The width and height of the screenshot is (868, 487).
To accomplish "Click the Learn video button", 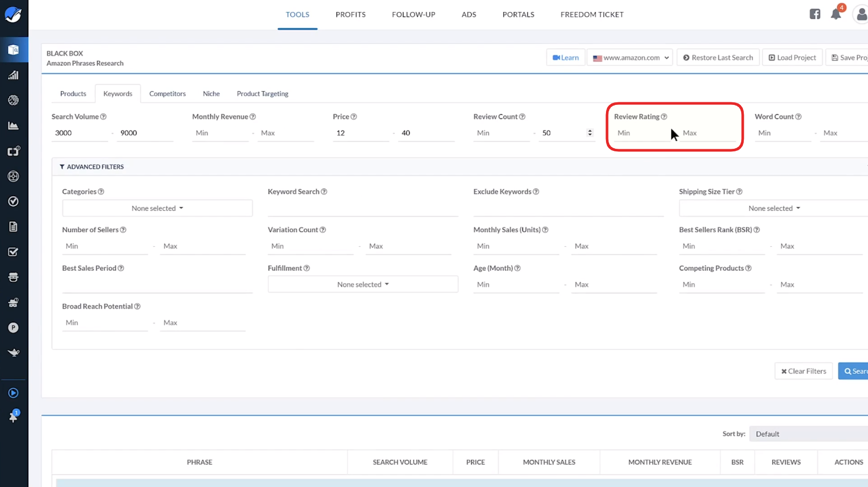I will 566,57.
